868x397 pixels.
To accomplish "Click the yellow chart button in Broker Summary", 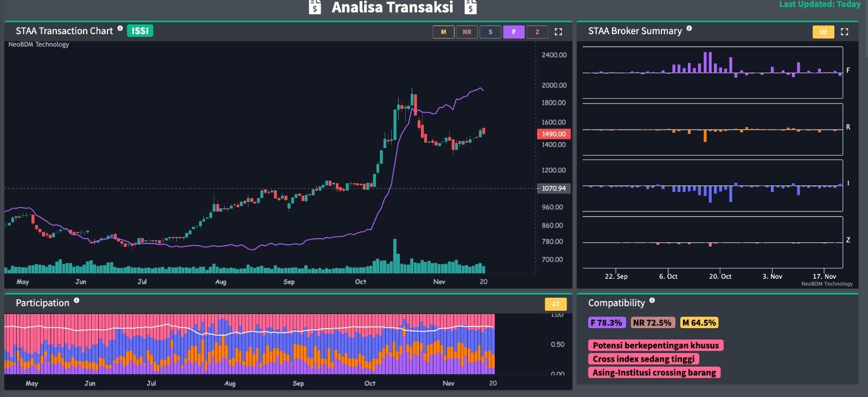I will [x=823, y=32].
